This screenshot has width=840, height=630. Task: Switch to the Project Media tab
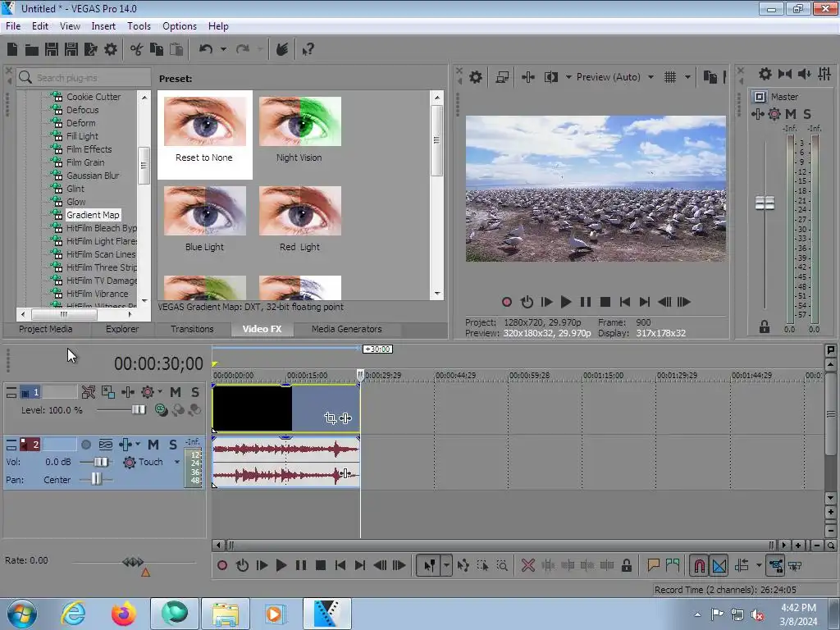46,329
